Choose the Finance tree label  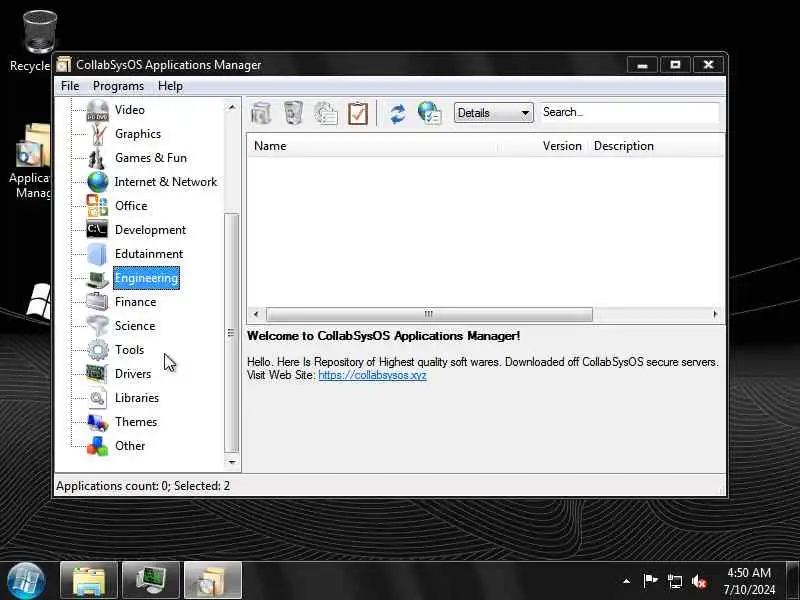136,302
